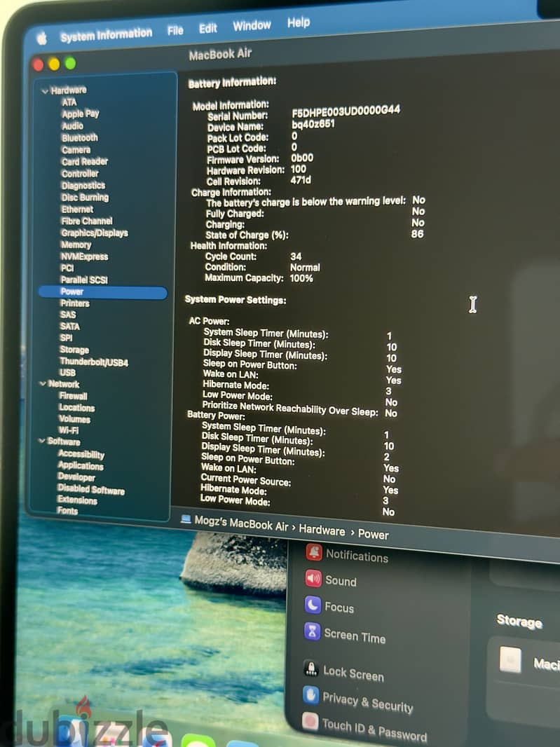Select Card Reader in the sidebar
560x747 pixels.
(85, 161)
